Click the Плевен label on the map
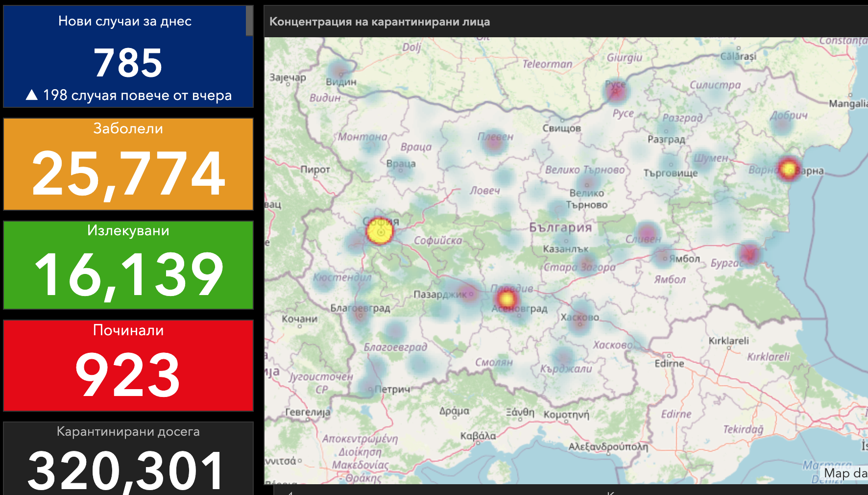868x495 pixels. tap(495, 137)
